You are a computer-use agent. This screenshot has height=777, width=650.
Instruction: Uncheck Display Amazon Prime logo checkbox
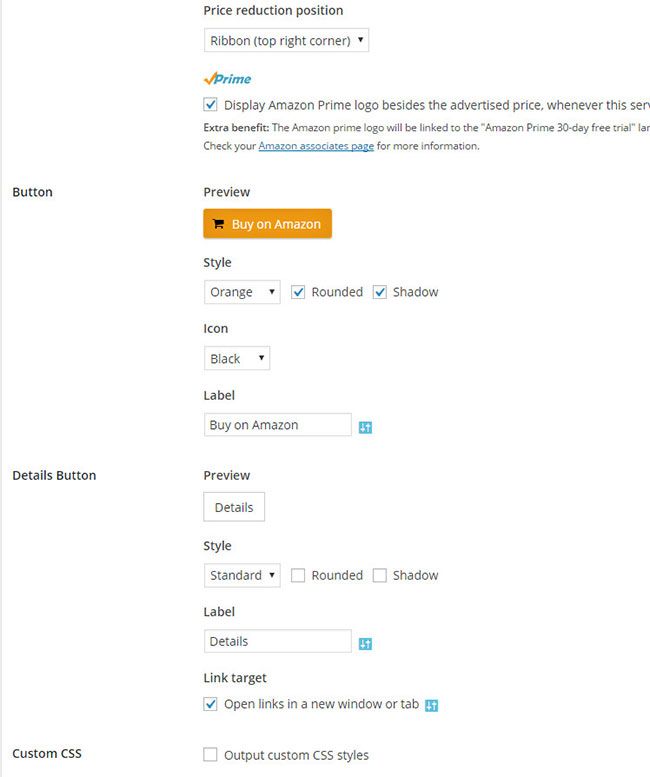tap(210, 104)
